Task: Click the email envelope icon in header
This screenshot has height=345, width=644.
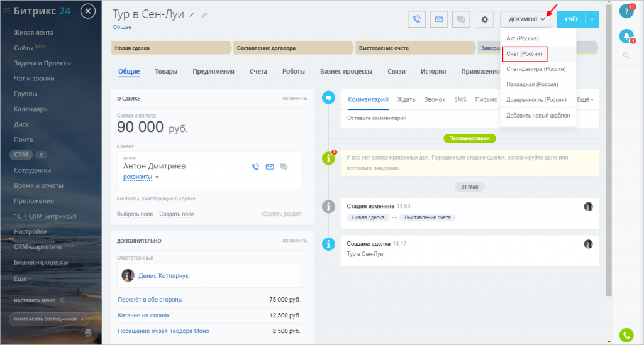Action: coord(438,19)
